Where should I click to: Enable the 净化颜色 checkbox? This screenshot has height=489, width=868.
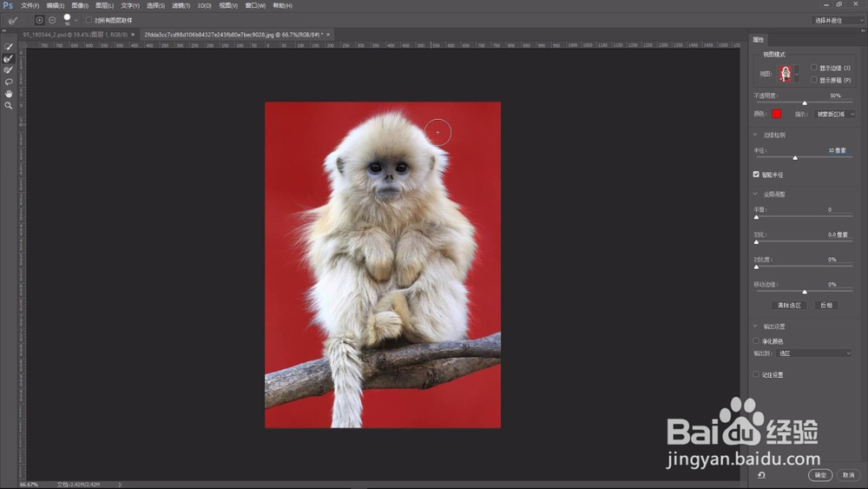click(756, 341)
